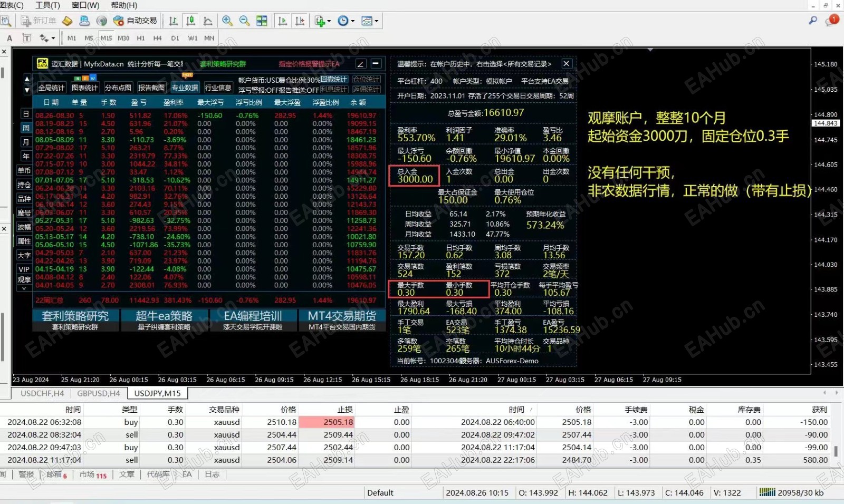The image size is (844, 504).
Task: Open the 图表统计 tab
Action: (84, 88)
